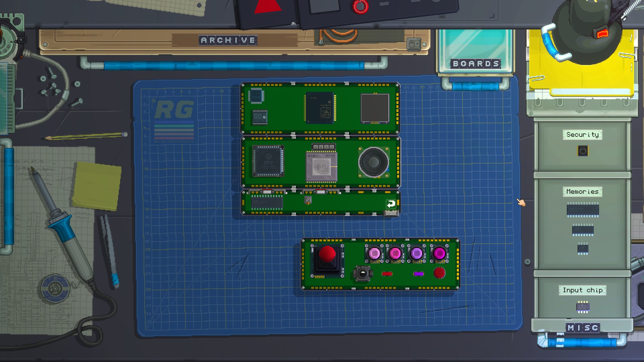Open the BOARDS tray

(475, 64)
